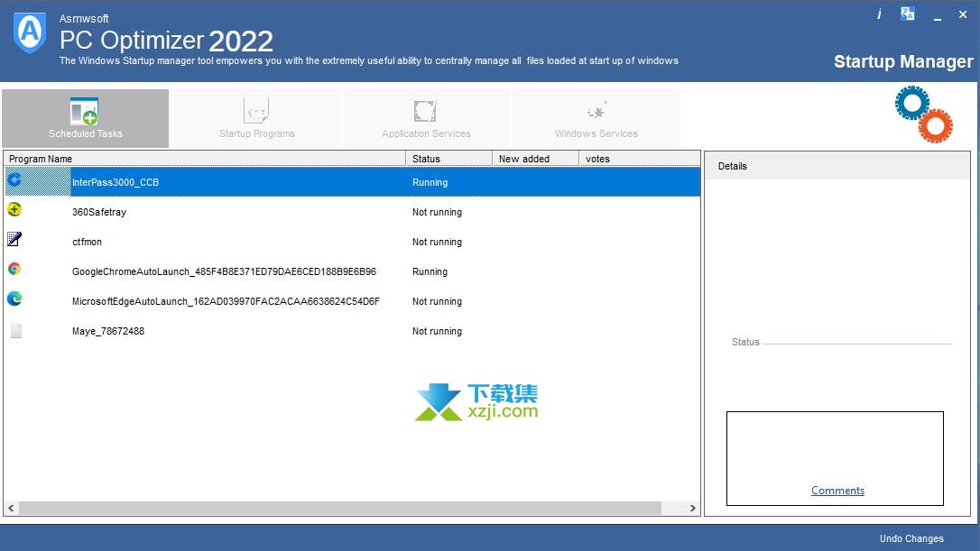The image size is (980, 551).
Task: Click the Windows Services tab icon
Action: coord(596,111)
